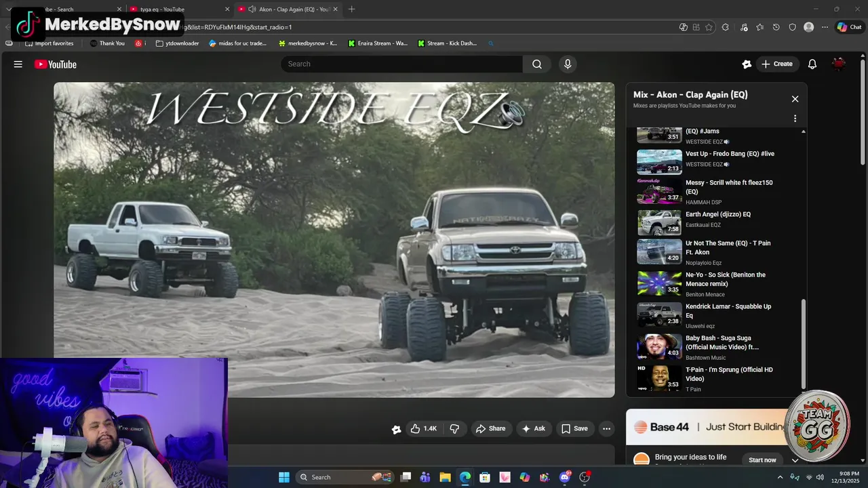This screenshot has width=868, height=488.
Task: Open Mix playlist three-dot options menu
Action: click(x=795, y=119)
